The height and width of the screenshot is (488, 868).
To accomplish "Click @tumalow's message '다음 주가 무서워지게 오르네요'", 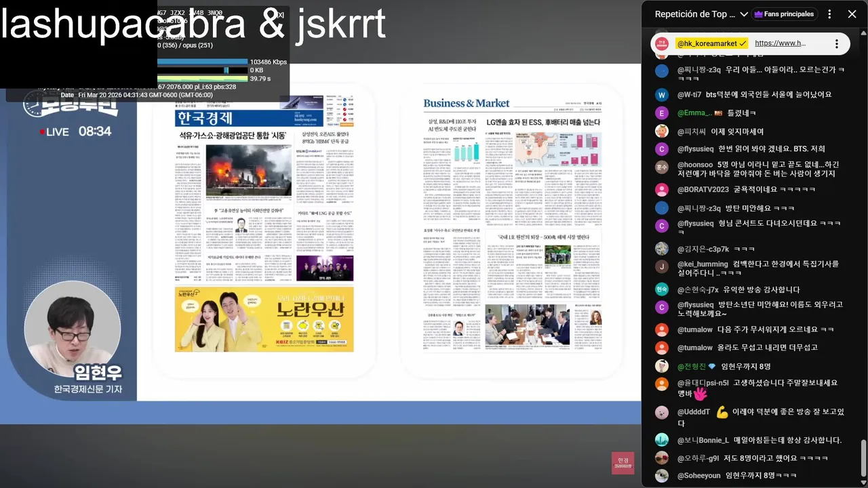I will [x=776, y=330].
